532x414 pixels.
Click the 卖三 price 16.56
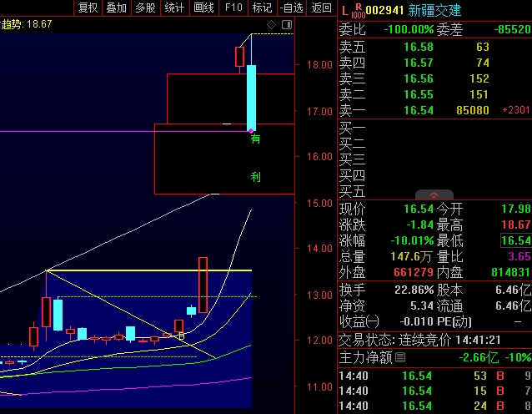pos(419,78)
